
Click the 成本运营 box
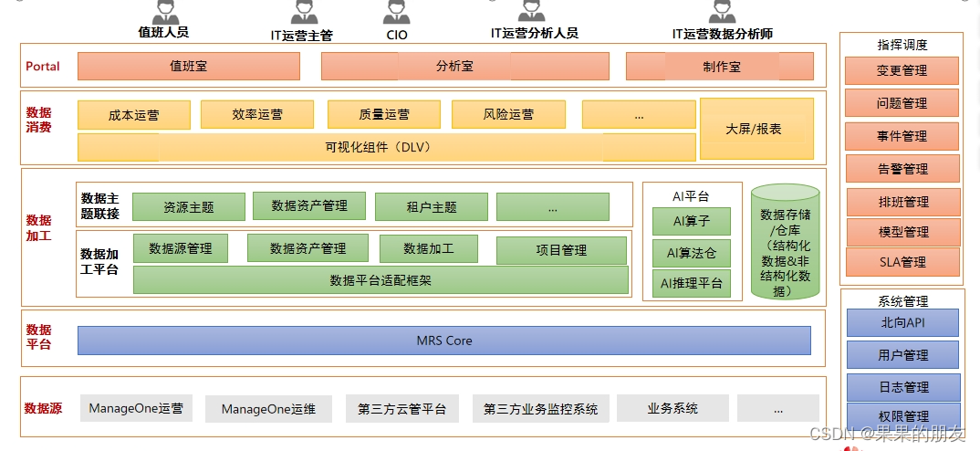click(x=134, y=115)
